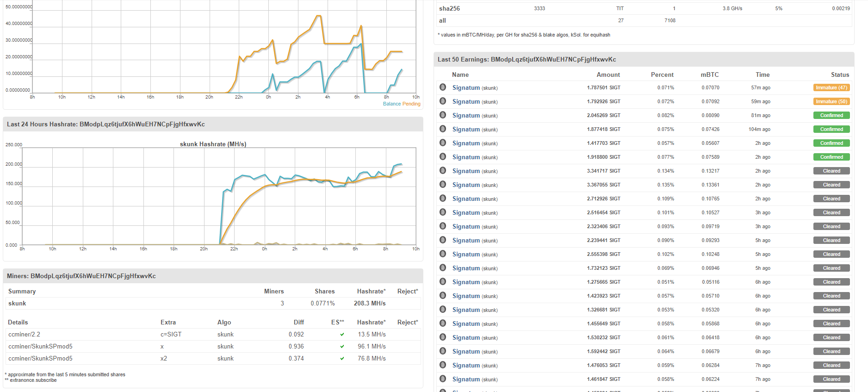Click the ES checkmark for the 96.1 MH/s miner
This screenshot has height=392, width=868.
342,346
